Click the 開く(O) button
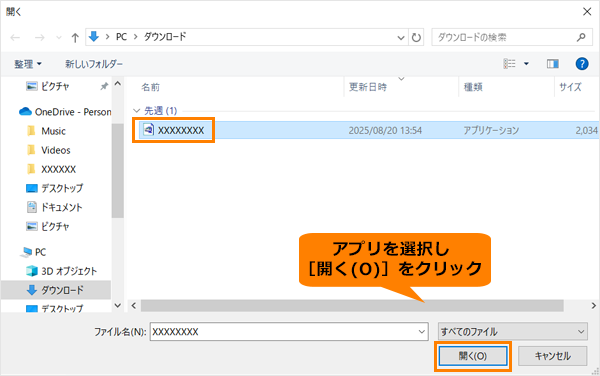The width and height of the screenshot is (600, 376). coord(473,356)
